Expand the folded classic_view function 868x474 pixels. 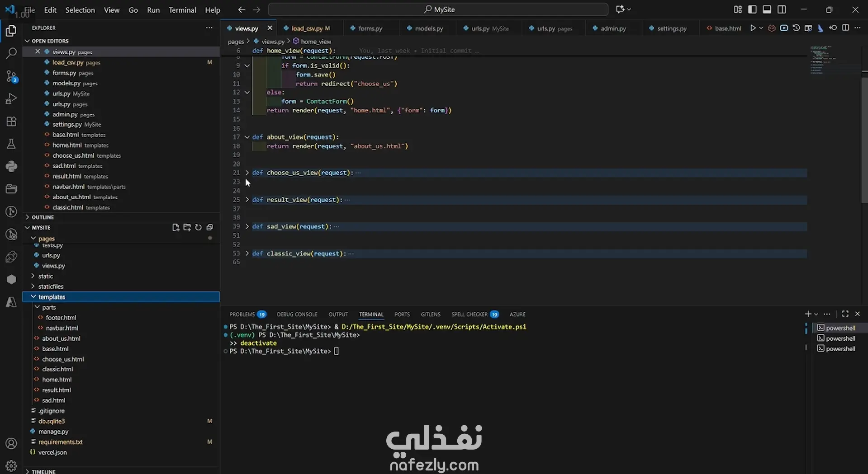(x=247, y=253)
